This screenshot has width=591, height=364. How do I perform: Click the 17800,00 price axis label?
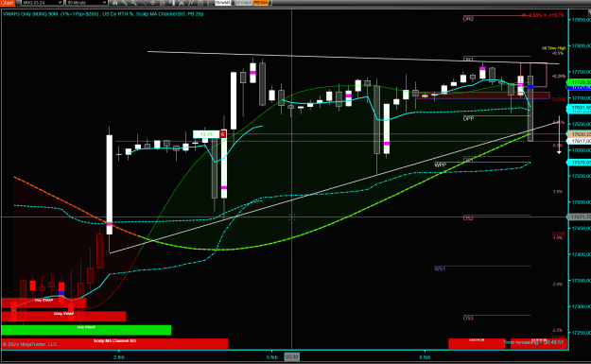coord(582,45)
